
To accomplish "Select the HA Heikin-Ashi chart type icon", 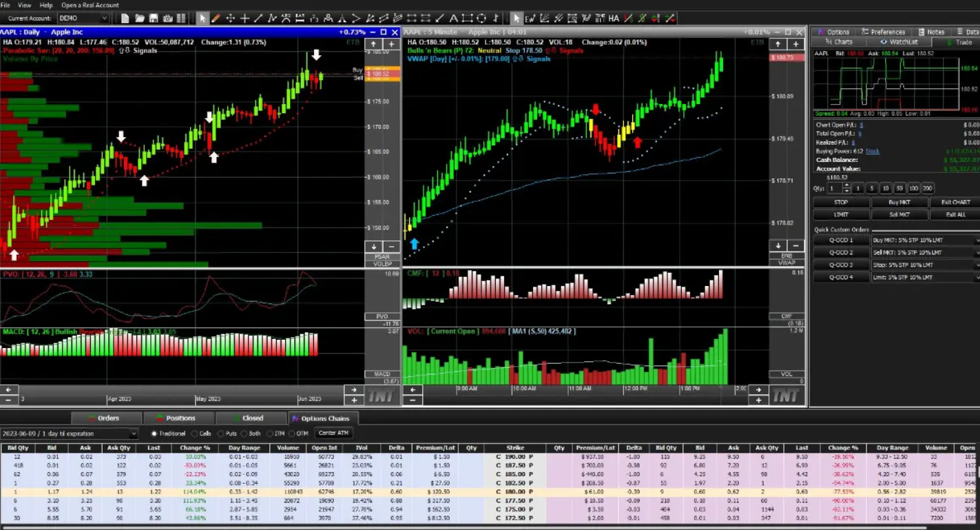I will [612, 19].
